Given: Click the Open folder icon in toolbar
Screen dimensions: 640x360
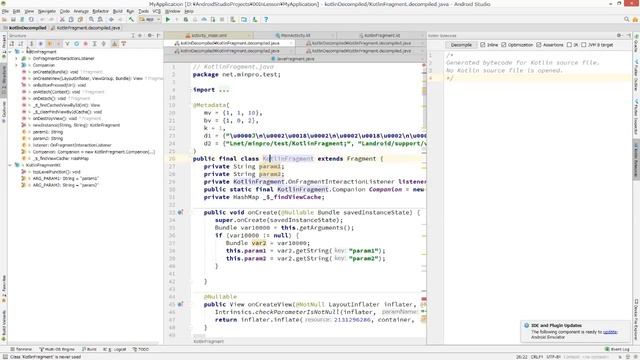Looking at the screenshot, I should (x=4, y=19).
